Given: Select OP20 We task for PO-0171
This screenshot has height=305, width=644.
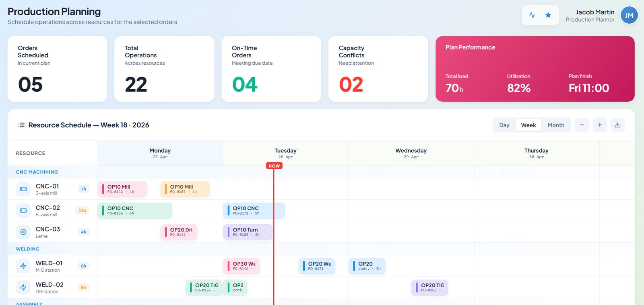Looking at the screenshot, I should [317, 266].
